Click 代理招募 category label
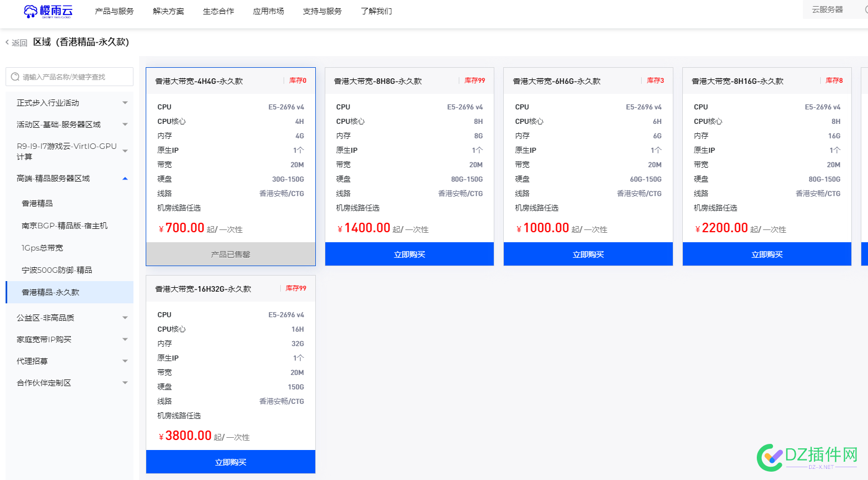This screenshot has width=868, height=480. [x=32, y=361]
